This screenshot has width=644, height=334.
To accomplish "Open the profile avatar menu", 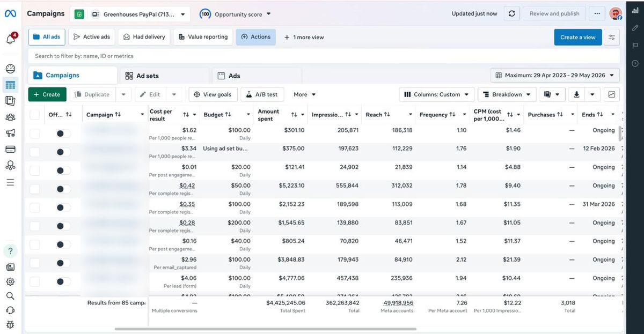I will pos(616,14).
